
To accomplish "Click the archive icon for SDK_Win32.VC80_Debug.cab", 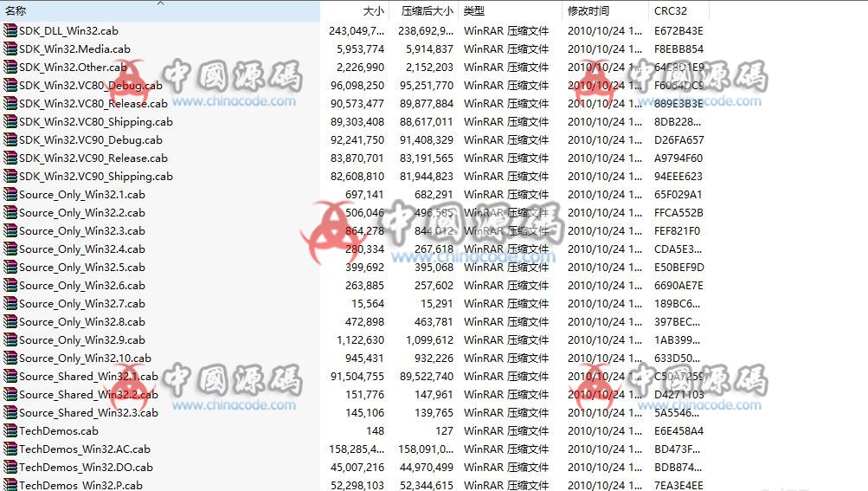I will tap(10, 86).
